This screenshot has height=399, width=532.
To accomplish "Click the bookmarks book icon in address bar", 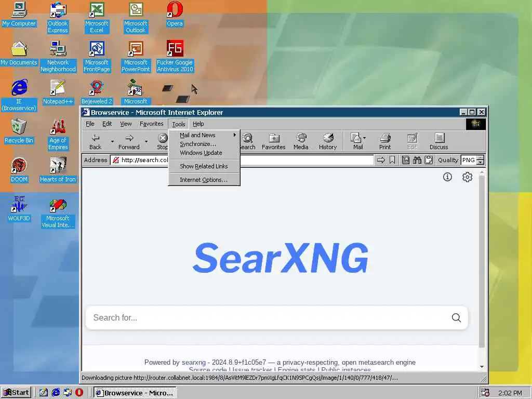I will coord(405,160).
